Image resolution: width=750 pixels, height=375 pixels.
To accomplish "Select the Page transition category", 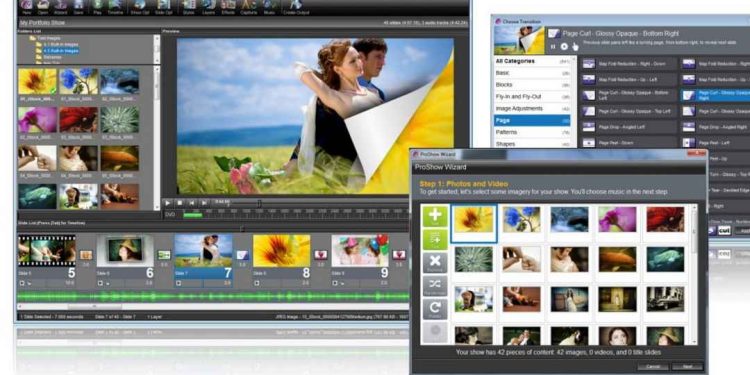I will (532, 120).
